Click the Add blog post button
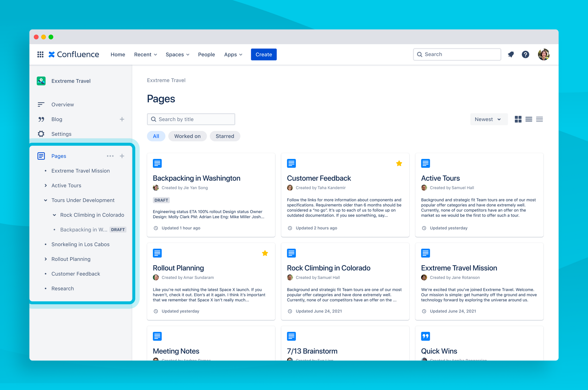 [x=122, y=119]
